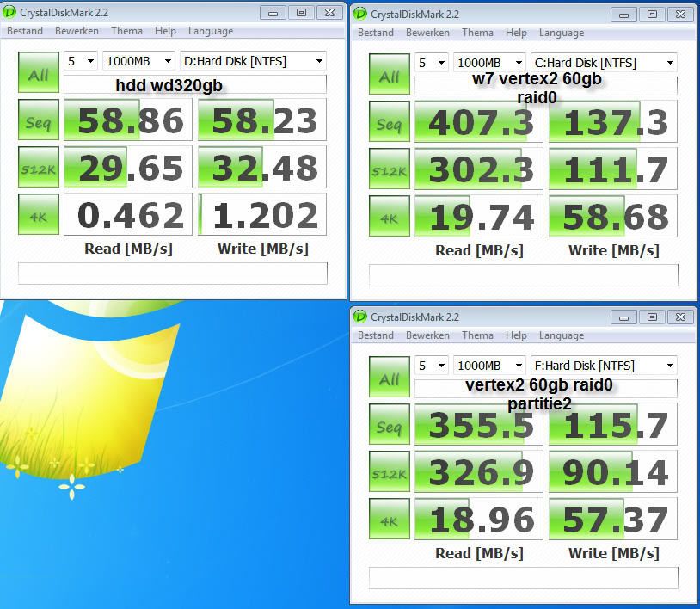700x609 pixels.
Task: Click the bottom comment field in C: drive window
Action: [x=524, y=275]
